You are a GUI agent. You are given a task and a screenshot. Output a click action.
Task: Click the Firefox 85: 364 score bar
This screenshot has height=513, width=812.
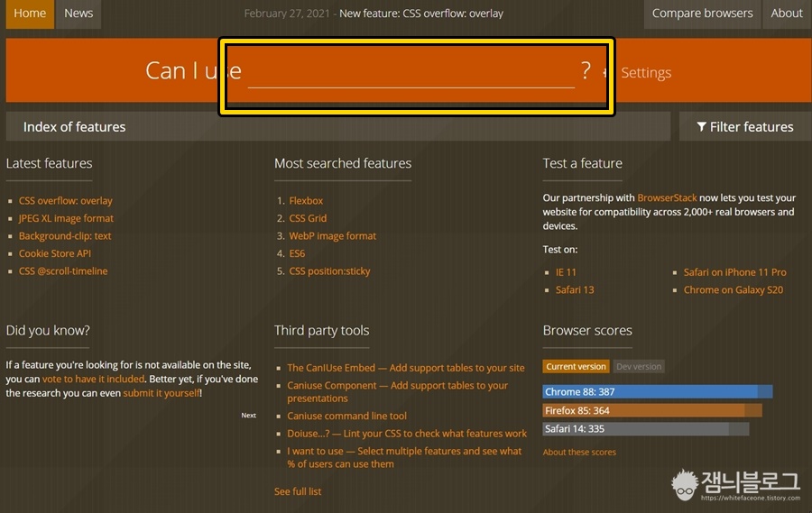[652, 410]
